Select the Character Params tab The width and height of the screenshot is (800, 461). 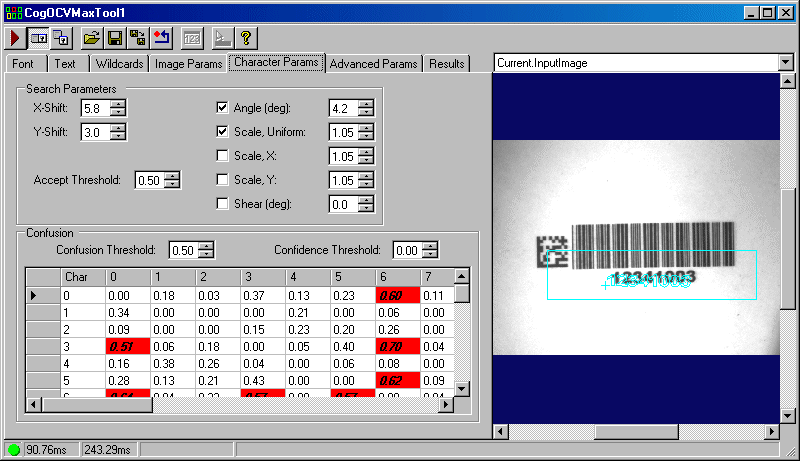(x=276, y=62)
